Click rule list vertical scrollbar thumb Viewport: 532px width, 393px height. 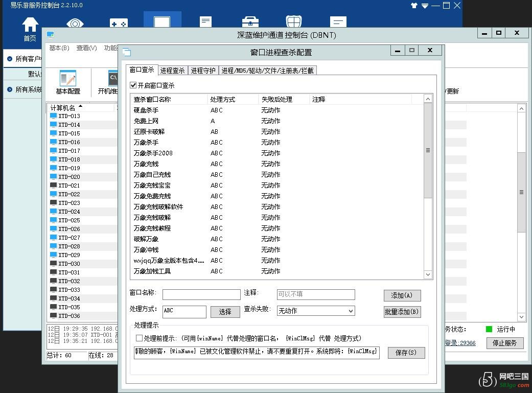click(428, 150)
